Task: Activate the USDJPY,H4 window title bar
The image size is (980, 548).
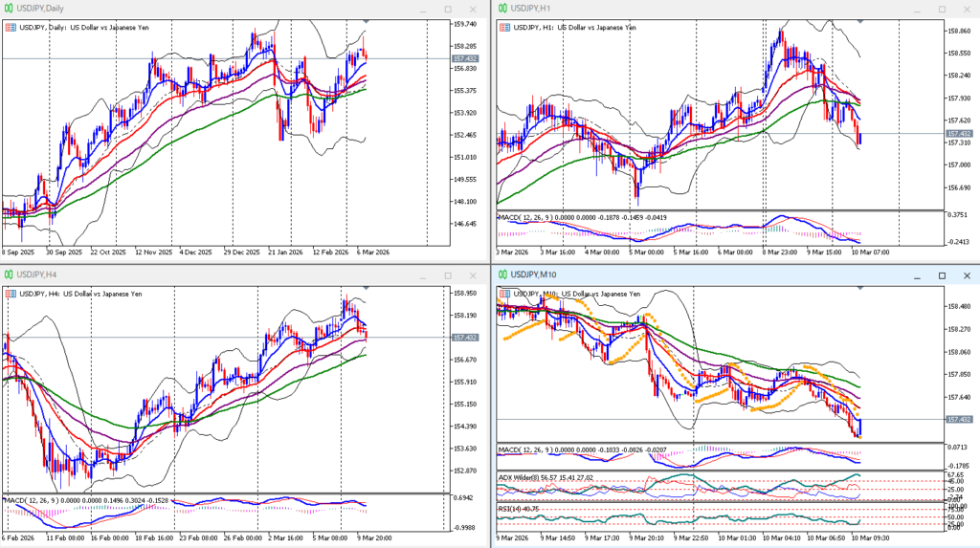Action: tap(191, 275)
